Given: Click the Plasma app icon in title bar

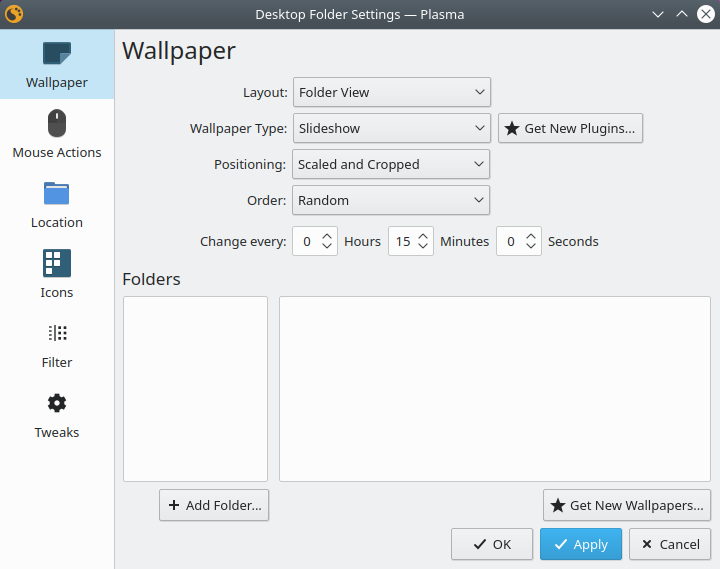Looking at the screenshot, I should click(15, 14).
